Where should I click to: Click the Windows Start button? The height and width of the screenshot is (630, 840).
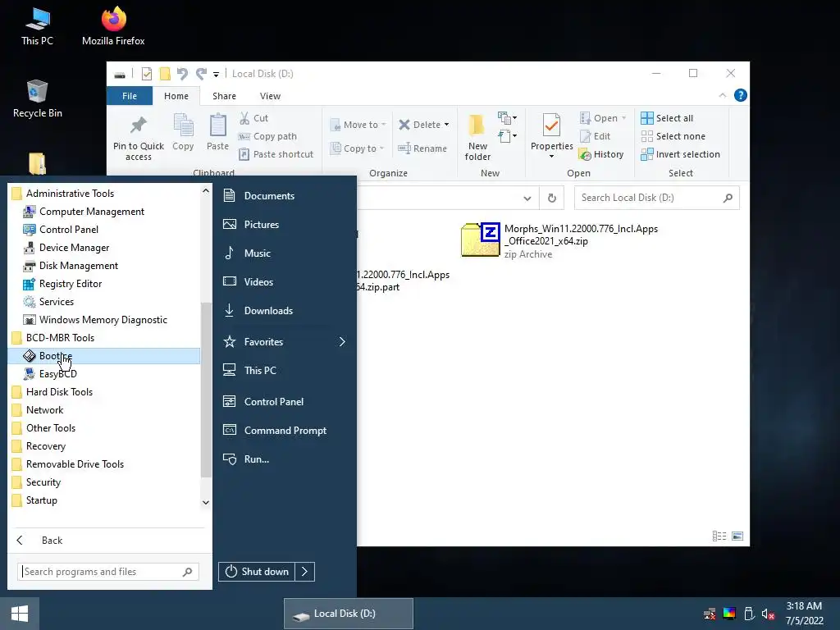click(x=20, y=614)
